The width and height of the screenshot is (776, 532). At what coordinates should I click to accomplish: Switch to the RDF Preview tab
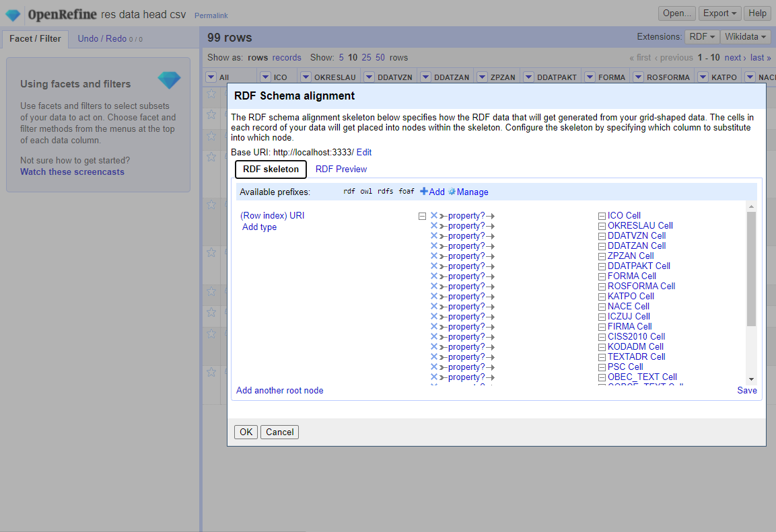[341, 169]
